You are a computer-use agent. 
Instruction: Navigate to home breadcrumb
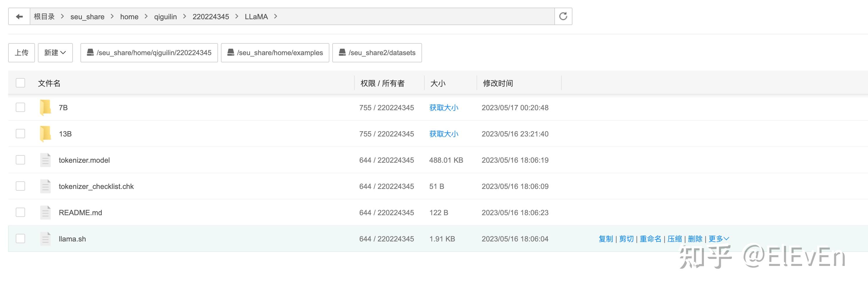[129, 17]
